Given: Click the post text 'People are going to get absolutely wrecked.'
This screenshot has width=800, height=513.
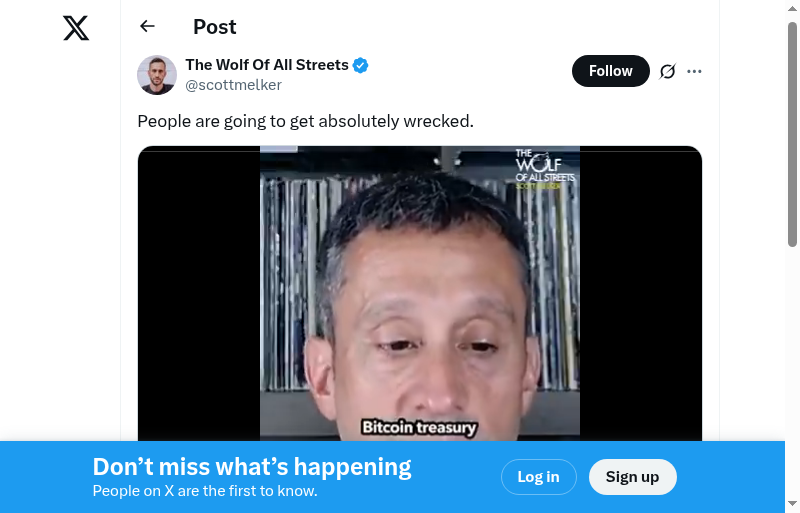Looking at the screenshot, I should (306, 121).
